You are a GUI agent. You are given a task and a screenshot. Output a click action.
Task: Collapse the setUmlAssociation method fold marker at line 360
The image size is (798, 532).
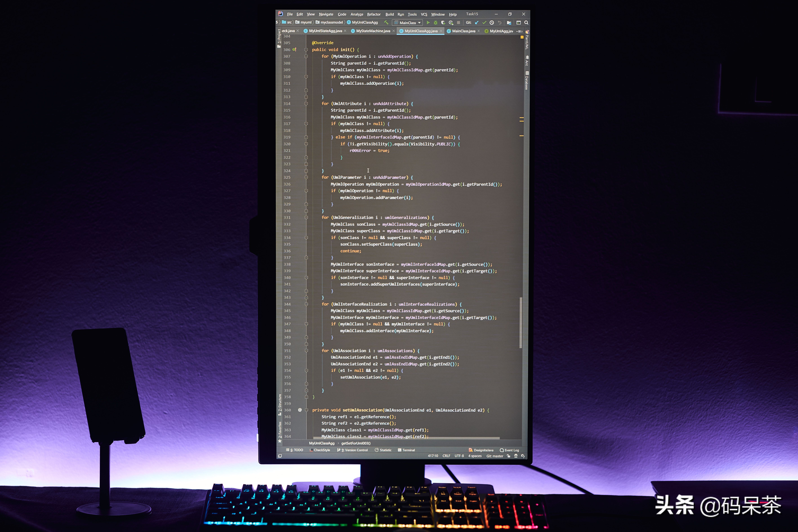click(x=306, y=410)
